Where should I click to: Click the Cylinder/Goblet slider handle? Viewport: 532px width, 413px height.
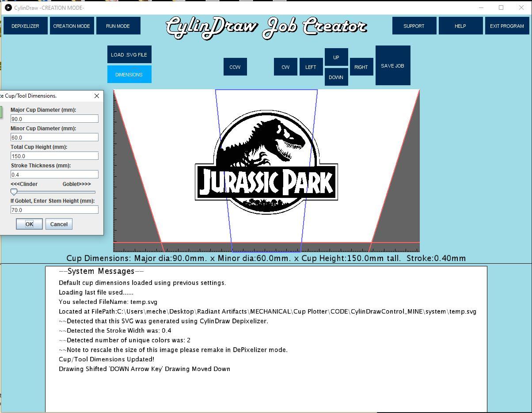14,192
